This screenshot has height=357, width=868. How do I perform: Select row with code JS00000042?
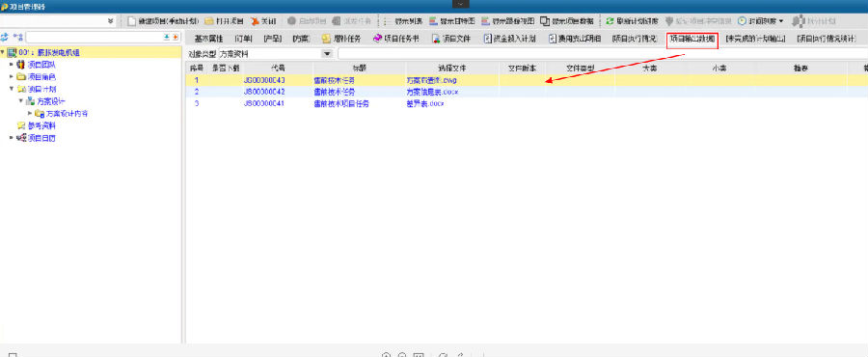[527, 92]
